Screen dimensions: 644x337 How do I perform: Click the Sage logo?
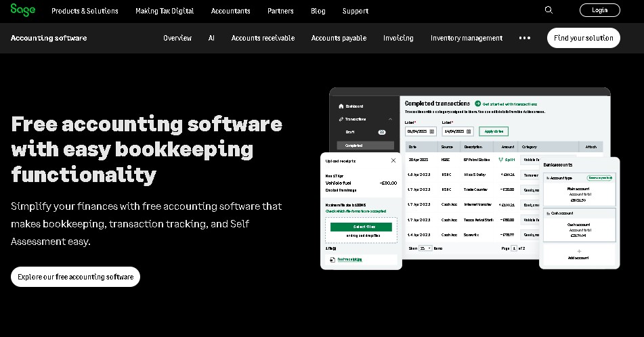click(x=22, y=10)
